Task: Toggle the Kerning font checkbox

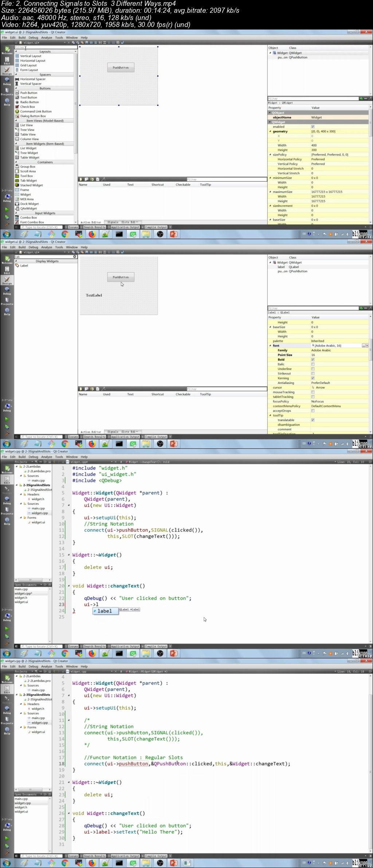Action: tap(313, 378)
